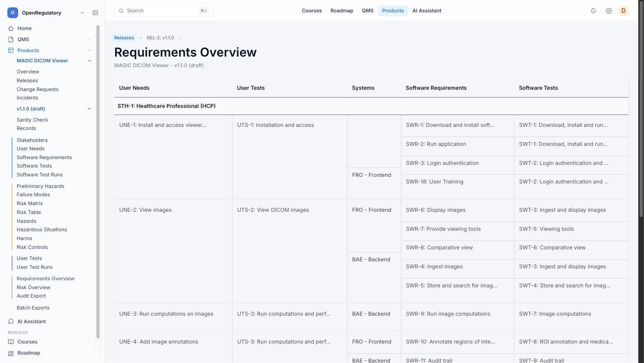The height and width of the screenshot is (363, 644).
Task: Click the QMS document icon
Action: point(11,39)
